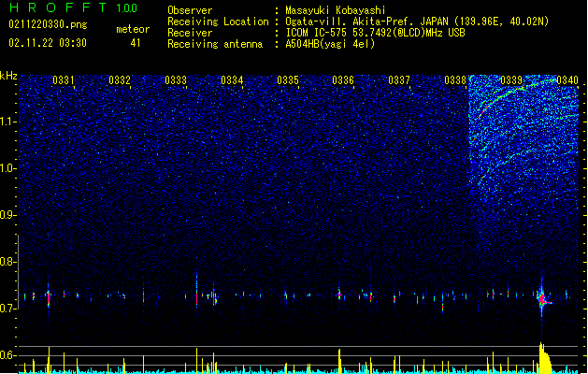Click the 0335 time marker
This screenshot has height=374, width=588.
point(288,80)
